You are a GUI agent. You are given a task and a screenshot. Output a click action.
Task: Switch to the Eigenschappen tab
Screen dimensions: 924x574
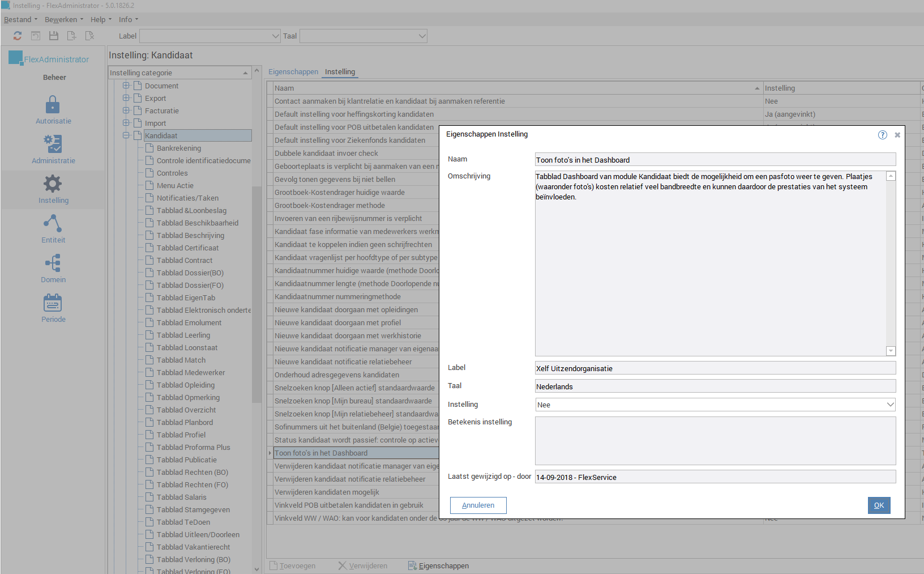click(293, 72)
